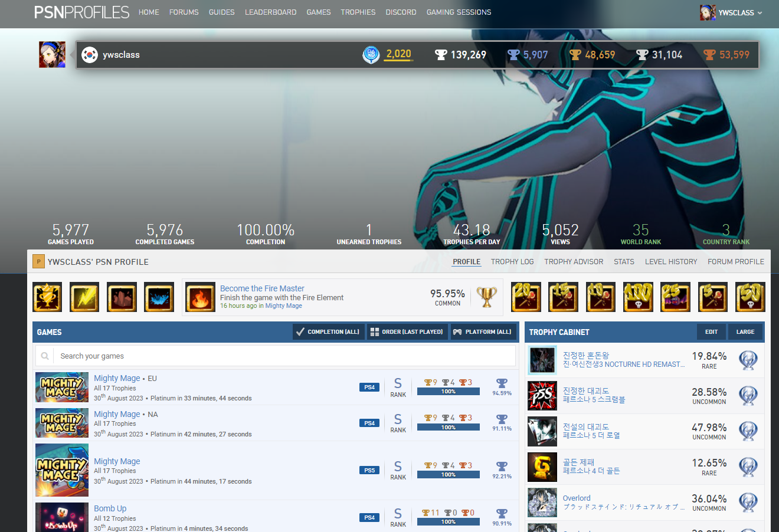The image size is (779, 532).
Task: Click the South Korea flag icon
Action: (x=90, y=55)
